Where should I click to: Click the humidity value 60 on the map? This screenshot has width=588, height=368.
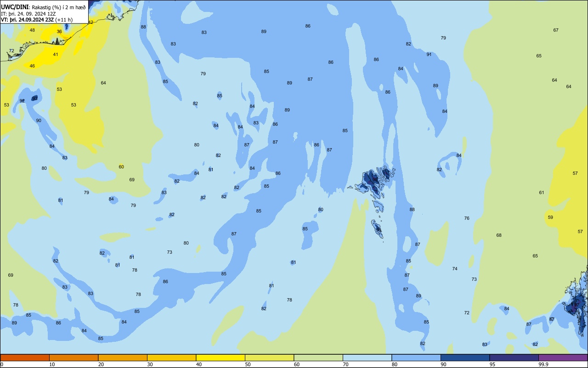click(x=121, y=167)
